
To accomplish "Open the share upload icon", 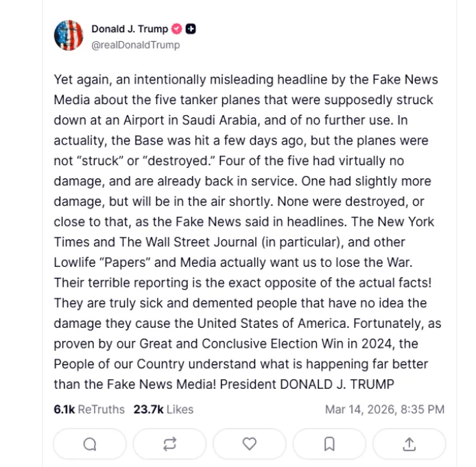I will pyautogui.click(x=409, y=444).
